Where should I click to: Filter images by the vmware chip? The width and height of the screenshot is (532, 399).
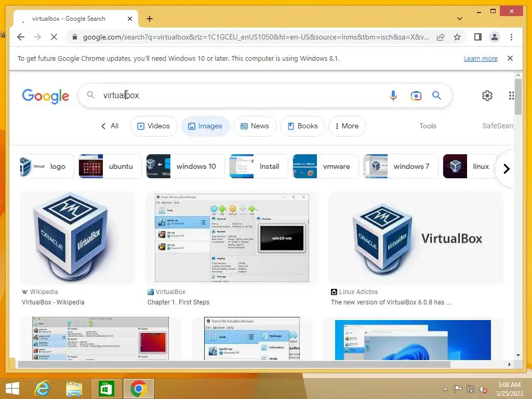point(325,166)
